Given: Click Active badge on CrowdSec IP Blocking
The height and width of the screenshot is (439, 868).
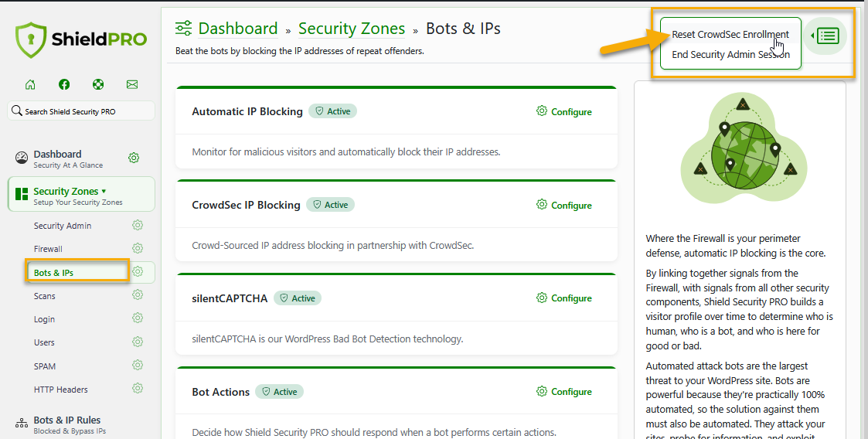Looking at the screenshot, I should coord(330,205).
